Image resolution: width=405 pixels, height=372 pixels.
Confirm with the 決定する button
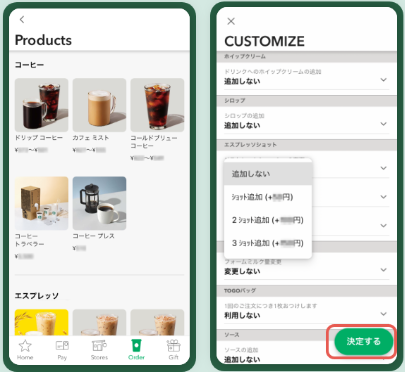(363, 341)
